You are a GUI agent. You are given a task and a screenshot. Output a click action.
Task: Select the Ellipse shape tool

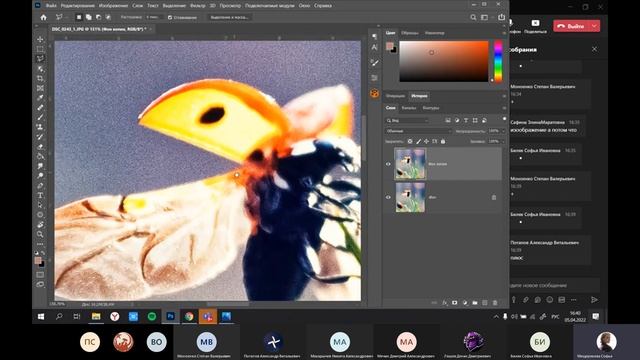40,215
